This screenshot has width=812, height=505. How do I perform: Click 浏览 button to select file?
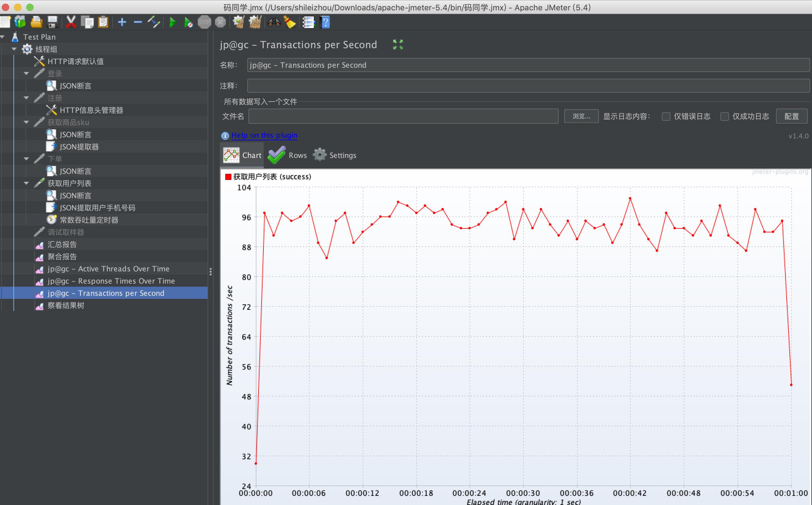click(x=580, y=115)
